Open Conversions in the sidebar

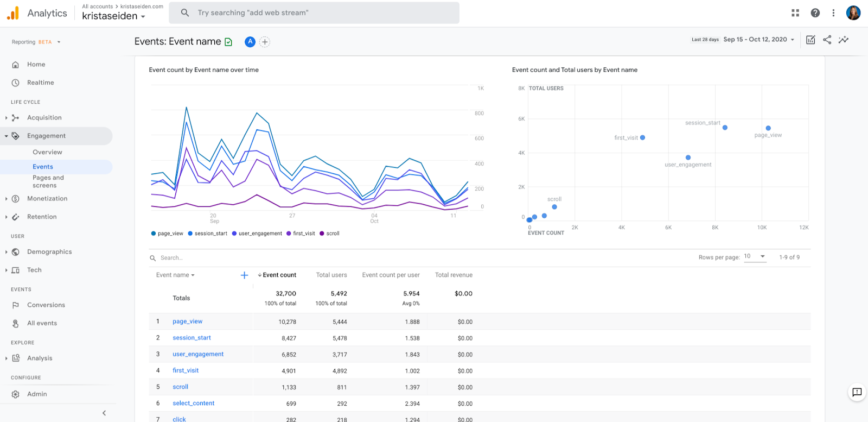click(46, 305)
